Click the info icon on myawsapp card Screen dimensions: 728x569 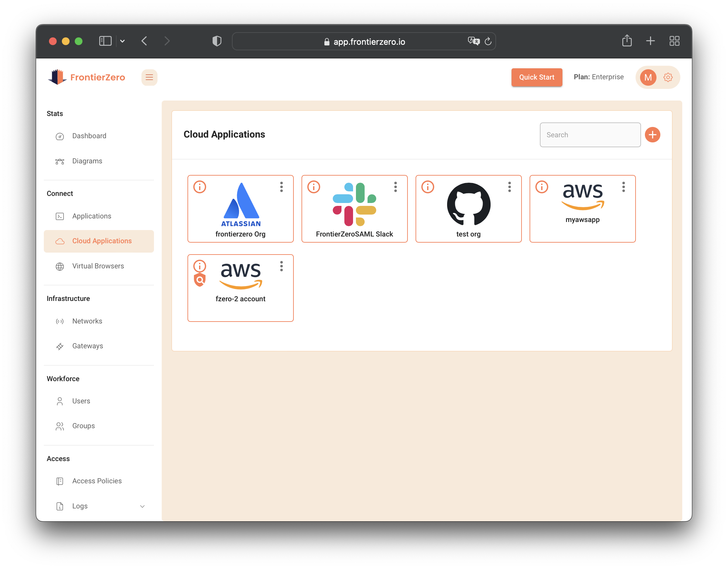coord(542,187)
